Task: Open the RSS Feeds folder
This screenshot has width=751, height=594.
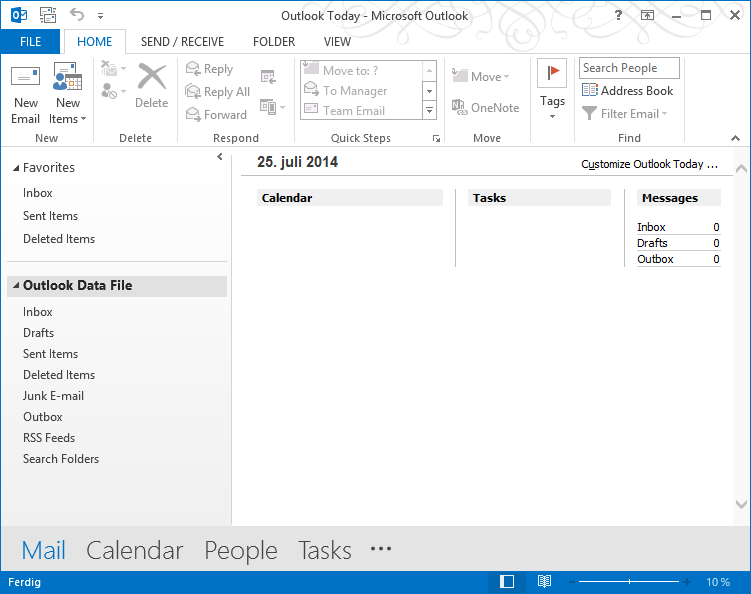Action: tap(49, 438)
